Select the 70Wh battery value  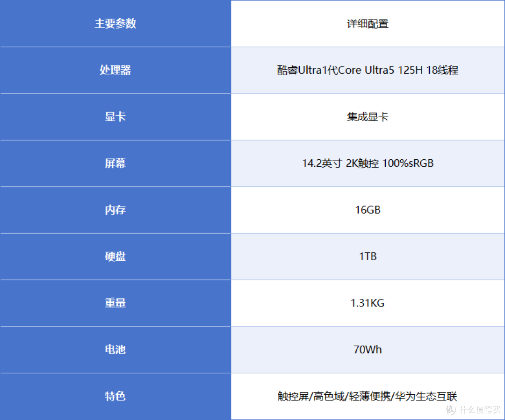(368, 350)
